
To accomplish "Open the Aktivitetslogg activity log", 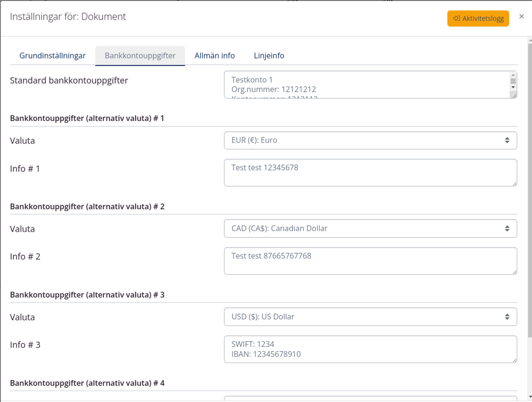I will [478, 19].
